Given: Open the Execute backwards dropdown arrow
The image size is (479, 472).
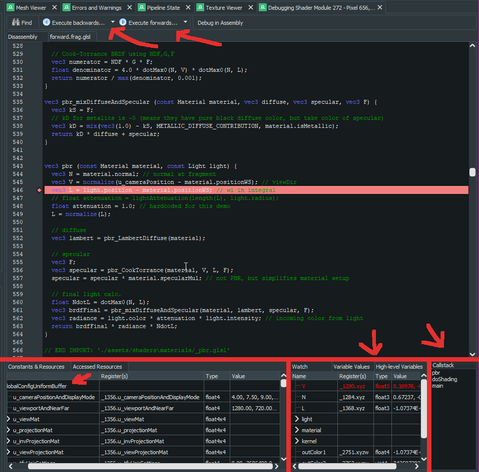Looking at the screenshot, I should point(113,22).
